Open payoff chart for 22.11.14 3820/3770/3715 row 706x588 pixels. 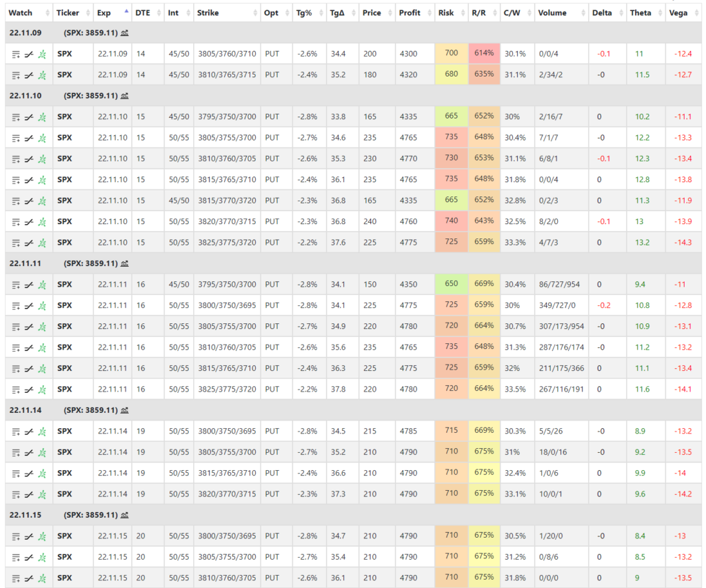coord(29,495)
